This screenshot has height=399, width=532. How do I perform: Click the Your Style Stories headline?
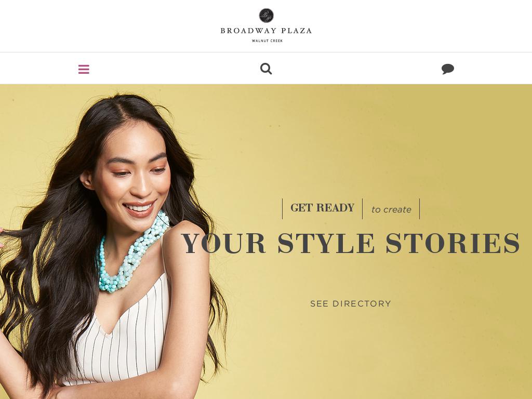click(351, 243)
